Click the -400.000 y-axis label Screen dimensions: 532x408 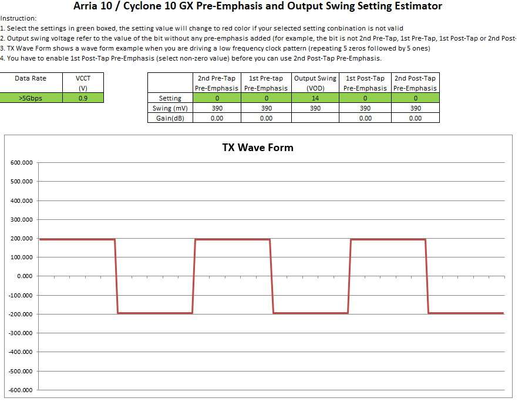[21, 352]
